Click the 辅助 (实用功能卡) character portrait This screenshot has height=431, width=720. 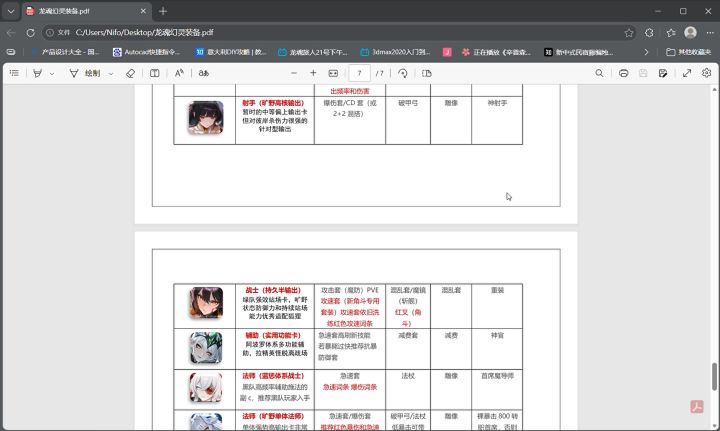(206, 348)
